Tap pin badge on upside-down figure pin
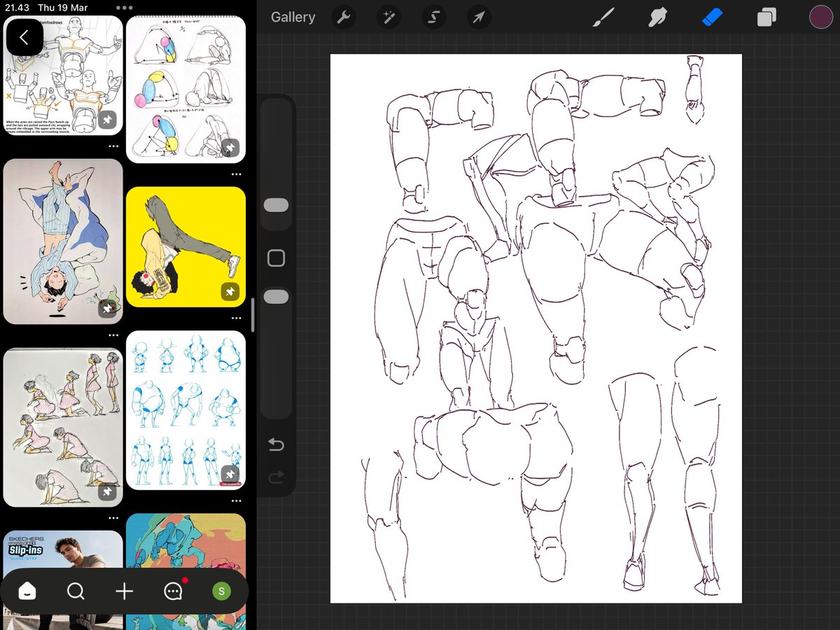The width and height of the screenshot is (840, 630). pos(107,309)
